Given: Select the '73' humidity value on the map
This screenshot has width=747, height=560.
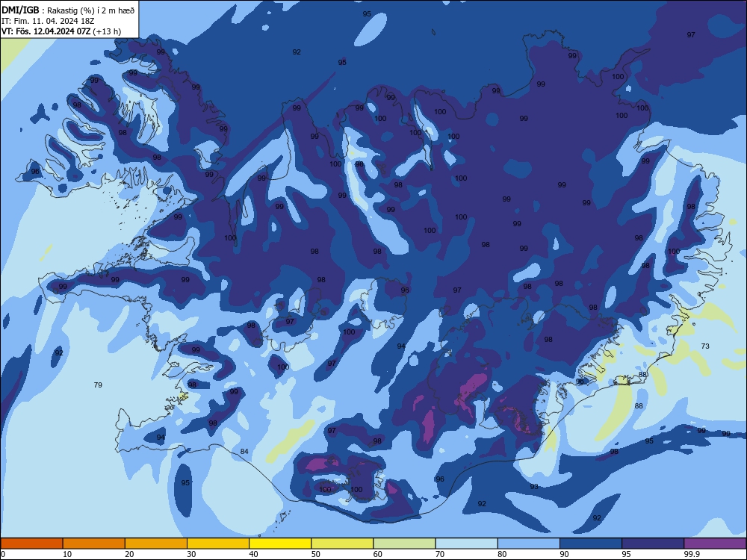Looking at the screenshot, I should (705, 346).
